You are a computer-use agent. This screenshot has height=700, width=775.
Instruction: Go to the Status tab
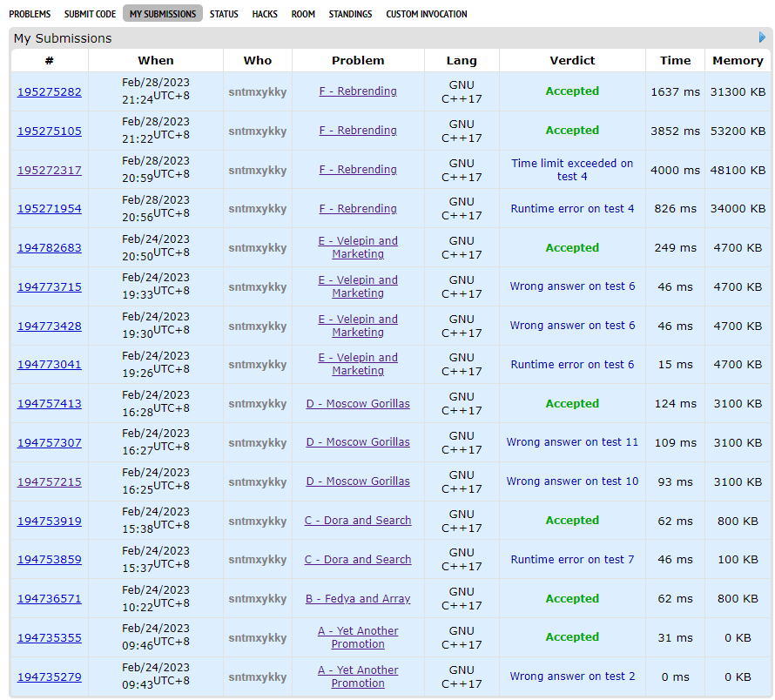[x=224, y=14]
